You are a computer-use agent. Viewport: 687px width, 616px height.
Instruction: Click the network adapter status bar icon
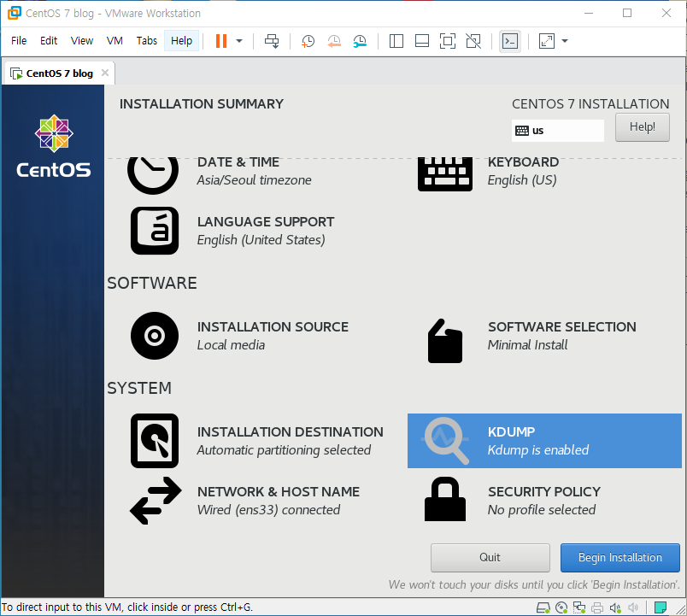[579, 607]
